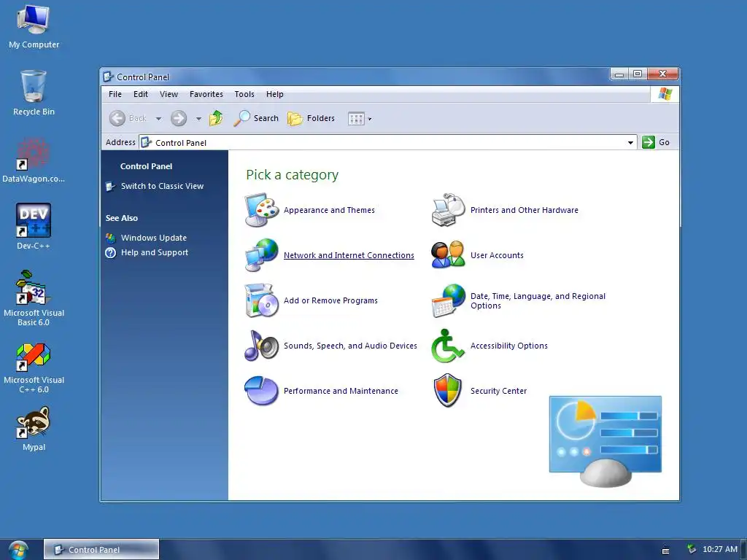
Task: Open the Sounds, Speech, and Audio icon
Action: (262, 346)
